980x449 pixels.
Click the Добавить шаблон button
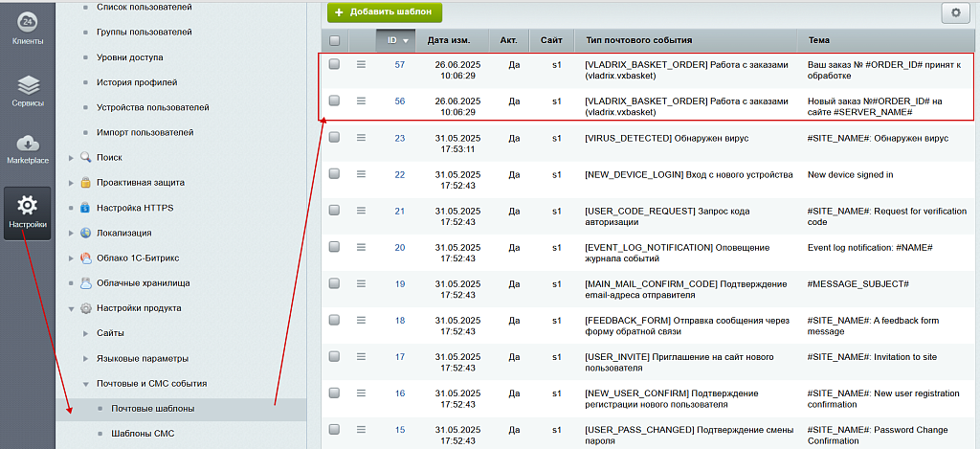pyautogui.click(x=385, y=12)
